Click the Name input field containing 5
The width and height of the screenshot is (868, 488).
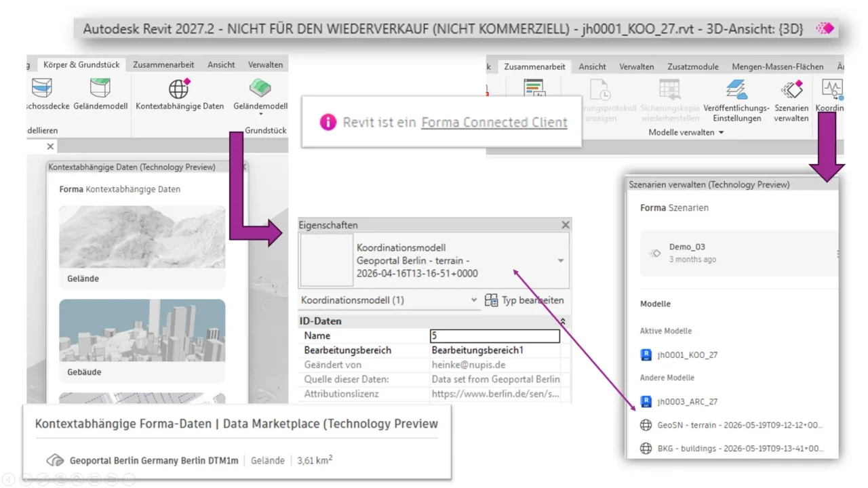pos(495,335)
